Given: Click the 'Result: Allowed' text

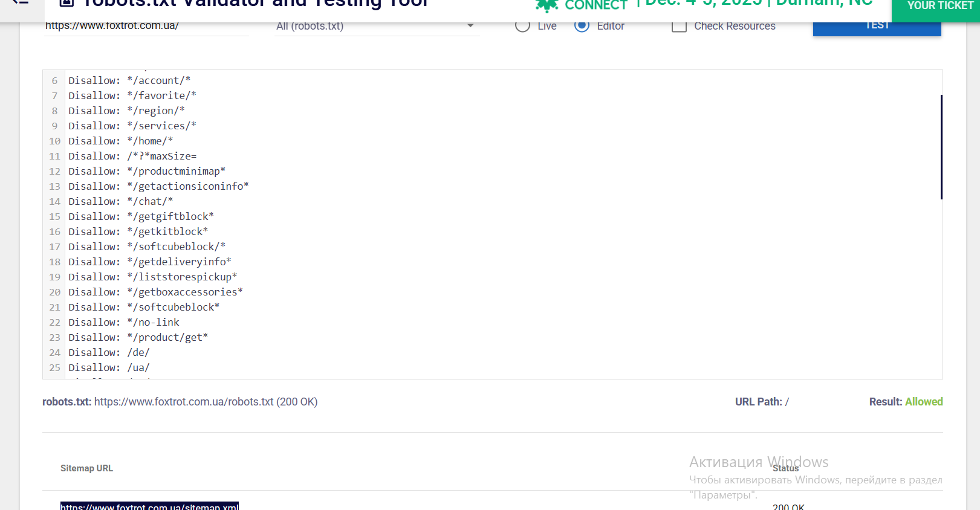Looking at the screenshot, I should point(906,402).
